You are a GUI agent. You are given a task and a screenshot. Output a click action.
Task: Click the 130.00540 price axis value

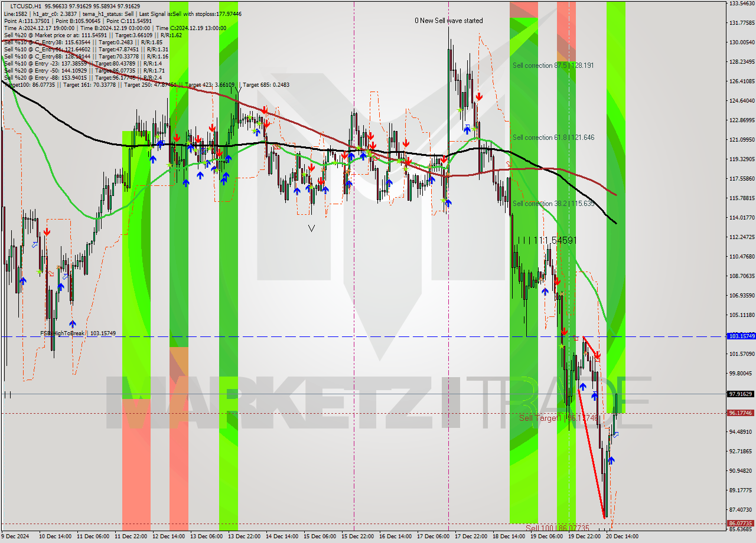click(x=742, y=42)
